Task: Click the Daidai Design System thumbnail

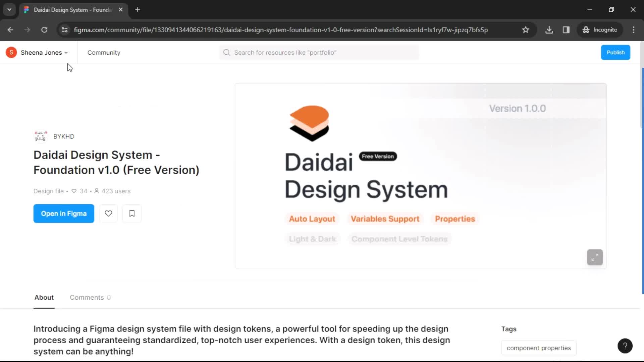Action: coord(421,176)
